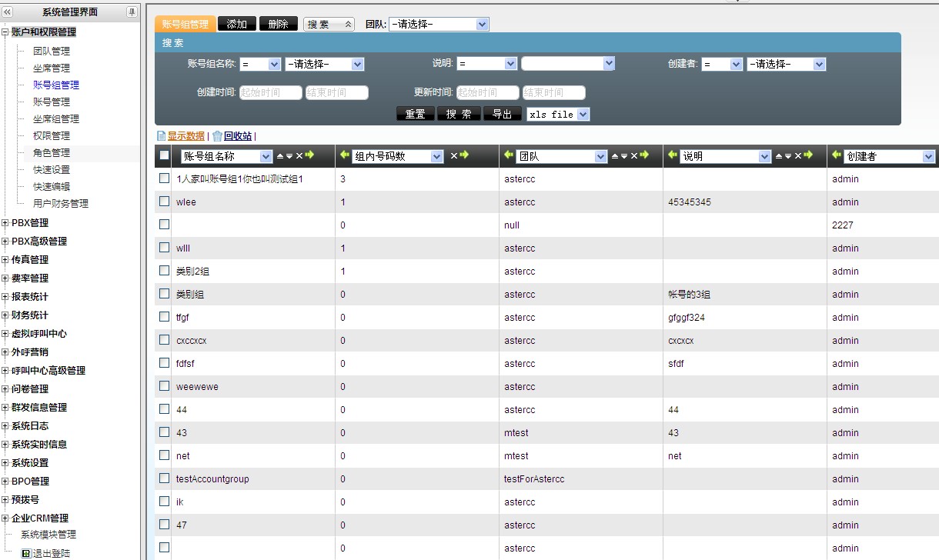Collapse the sidebar with the double-arrow icon

pyautogui.click(x=8, y=12)
